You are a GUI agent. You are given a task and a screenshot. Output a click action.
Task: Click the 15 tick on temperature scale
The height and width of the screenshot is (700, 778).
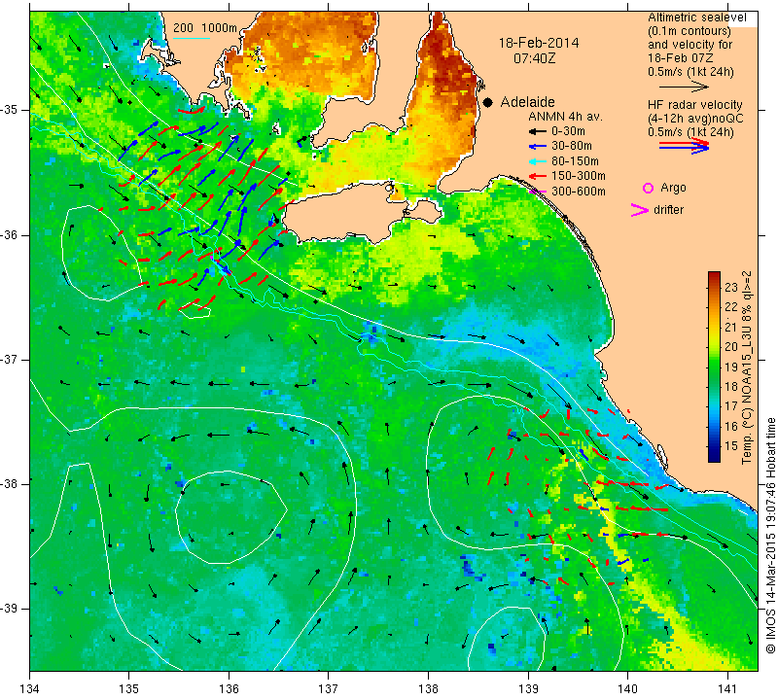tap(731, 445)
